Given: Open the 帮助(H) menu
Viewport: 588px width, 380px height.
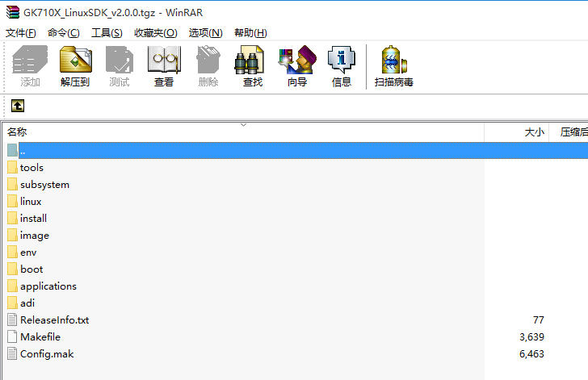Looking at the screenshot, I should coord(250,33).
